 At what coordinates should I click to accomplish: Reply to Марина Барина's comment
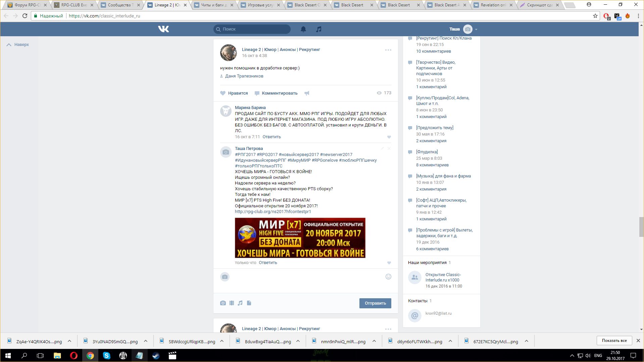[271, 137]
